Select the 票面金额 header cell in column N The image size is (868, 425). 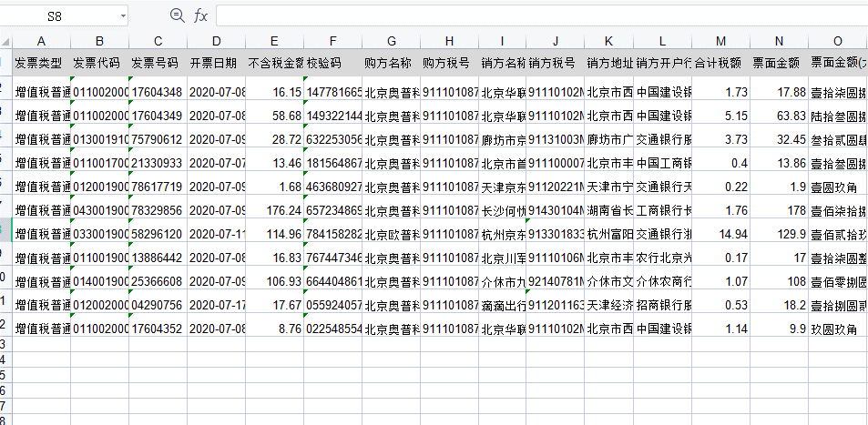click(x=779, y=64)
